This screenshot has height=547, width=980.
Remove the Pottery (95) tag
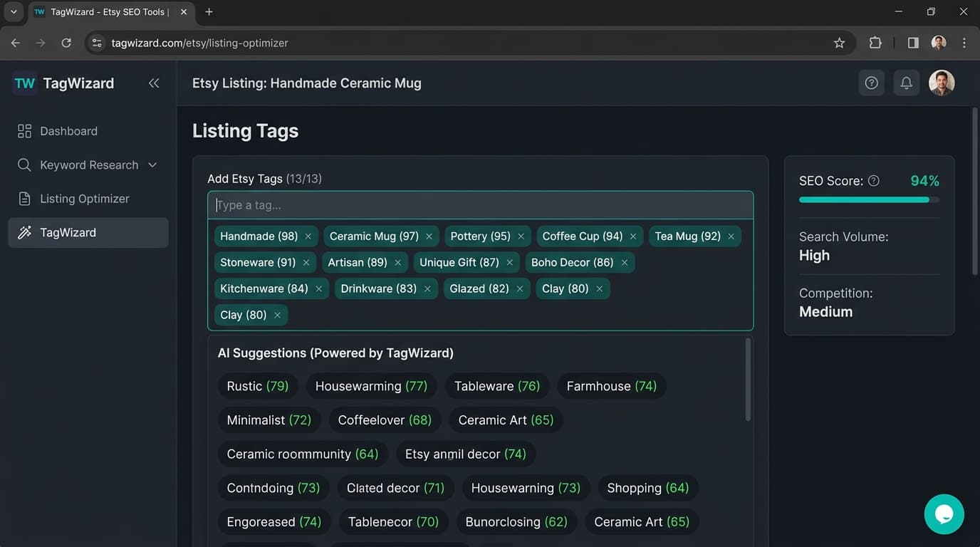pos(521,236)
